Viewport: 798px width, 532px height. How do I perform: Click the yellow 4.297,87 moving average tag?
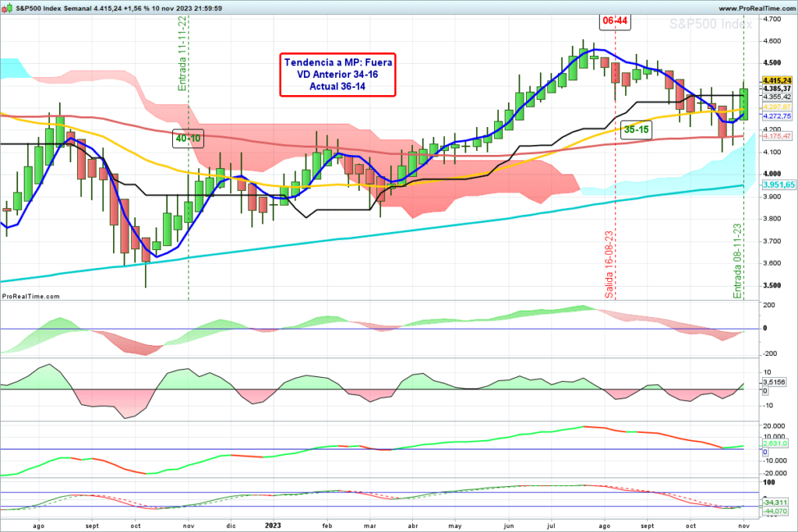tap(777, 107)
